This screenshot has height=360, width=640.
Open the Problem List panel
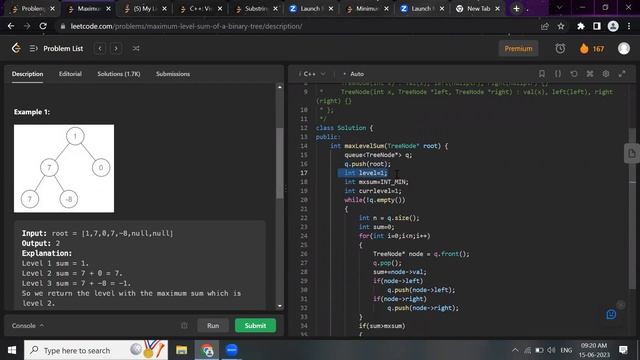tap(57, 49)
